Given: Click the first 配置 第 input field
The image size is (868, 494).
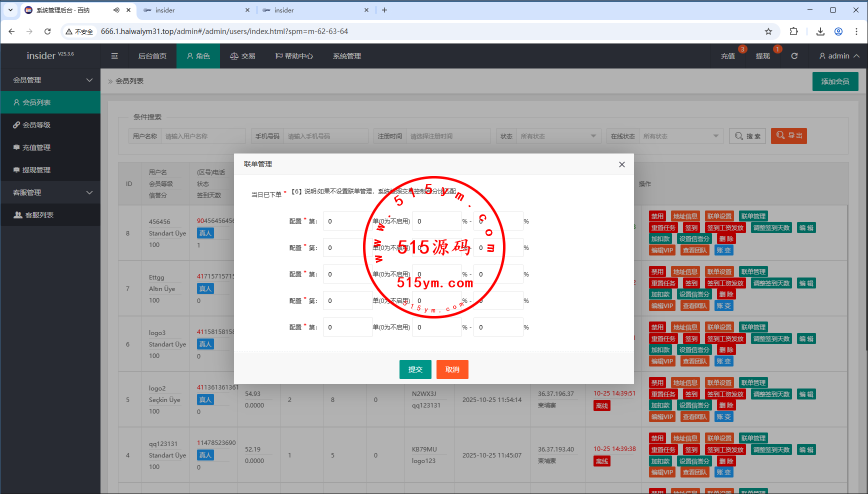Looking at the screenshot, I should click(x=347, y=221).
